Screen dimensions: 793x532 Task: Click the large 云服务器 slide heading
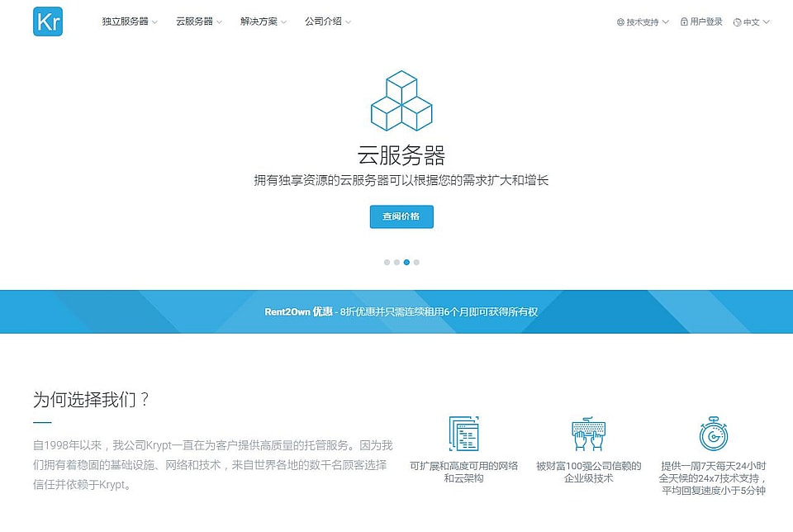401,154
